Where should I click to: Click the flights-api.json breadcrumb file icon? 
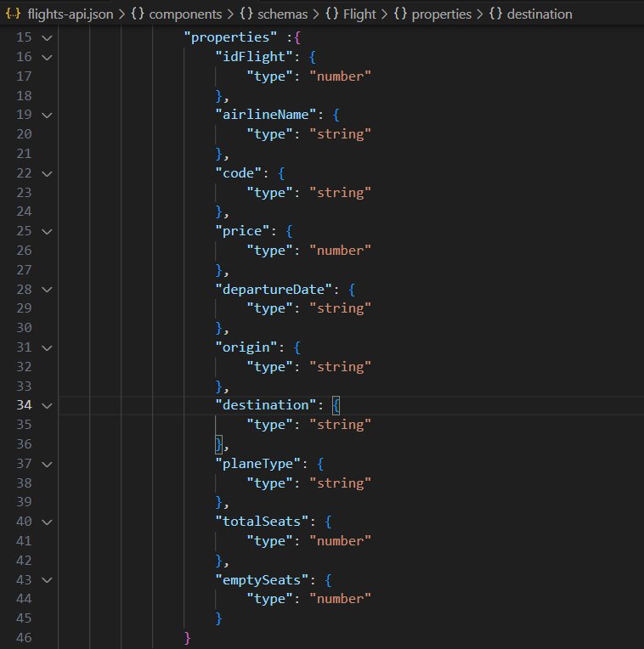13,14
